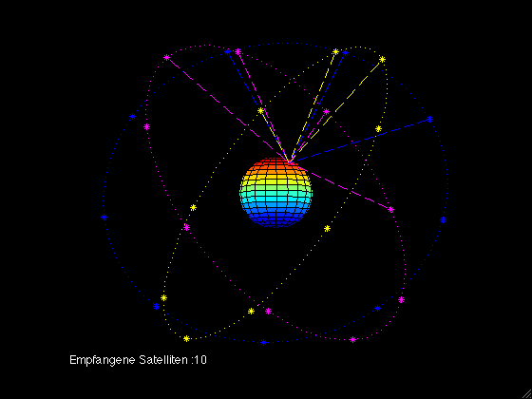Screen dimensions: 532x399
Task: Click the window resize grip in the corner
Action: [526, 393]
